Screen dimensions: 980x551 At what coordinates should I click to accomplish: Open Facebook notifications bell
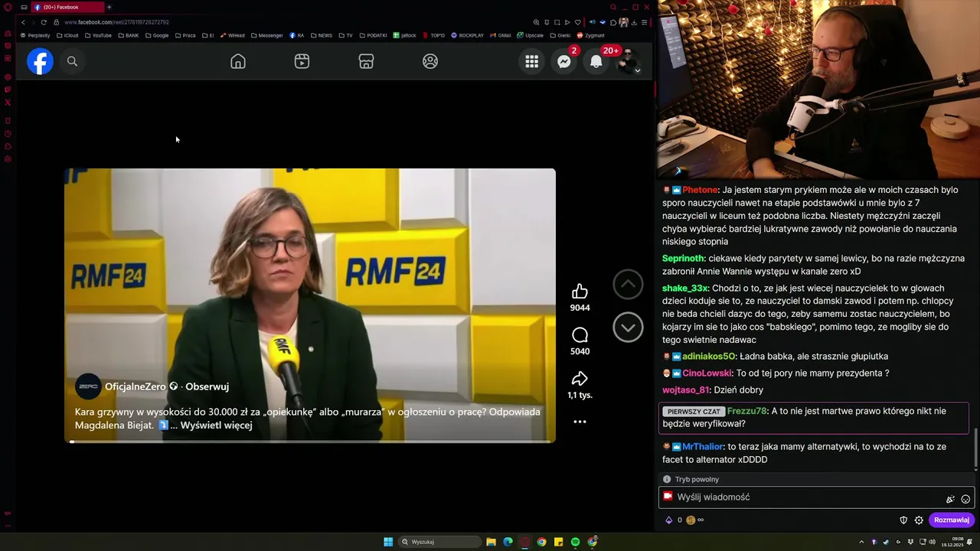pos(596,62)
